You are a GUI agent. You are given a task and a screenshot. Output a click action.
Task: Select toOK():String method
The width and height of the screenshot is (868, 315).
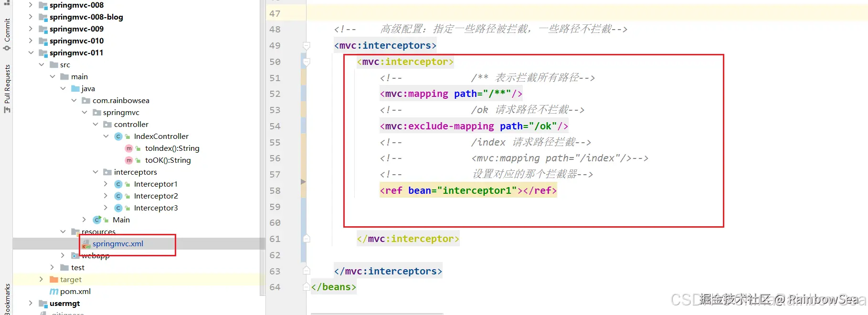click(168, 160)
